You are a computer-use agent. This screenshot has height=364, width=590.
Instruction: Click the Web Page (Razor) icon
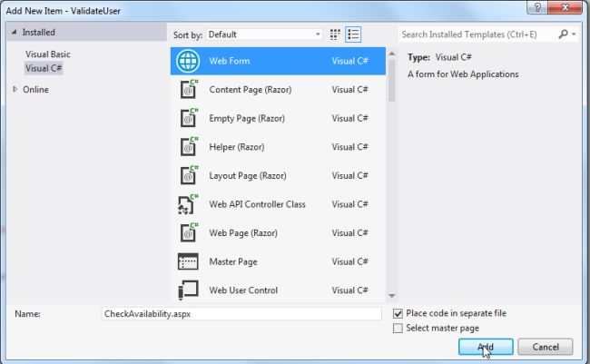[188, 232]
